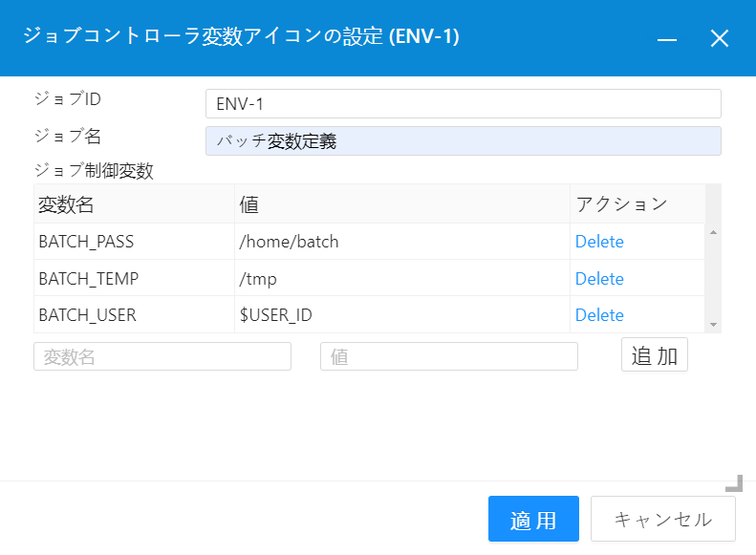Click the アクション column header
Screen dimensions: 756x555
637,204
